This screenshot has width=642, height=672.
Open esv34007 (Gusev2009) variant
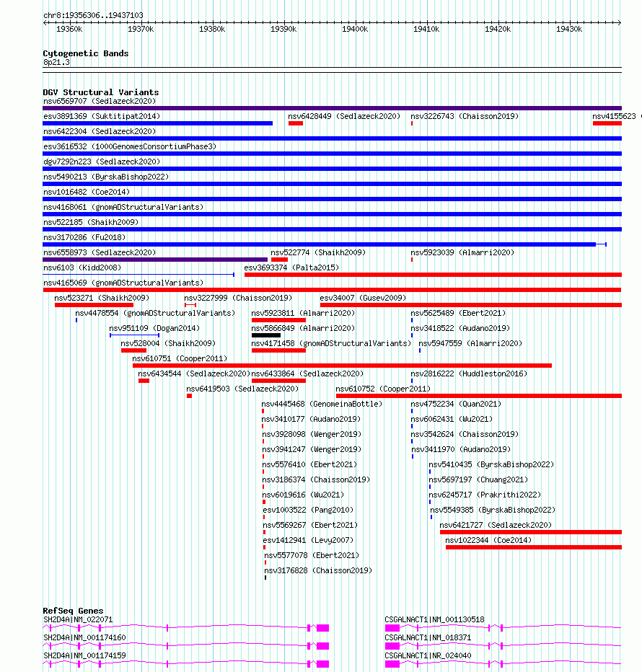(x=363, y=298)
